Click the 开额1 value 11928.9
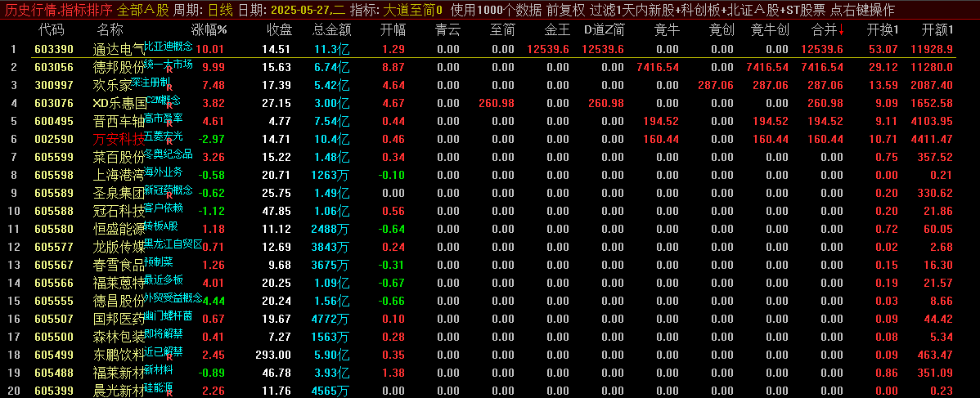Screen dimensions: 980x398 [x=933, y=49]
